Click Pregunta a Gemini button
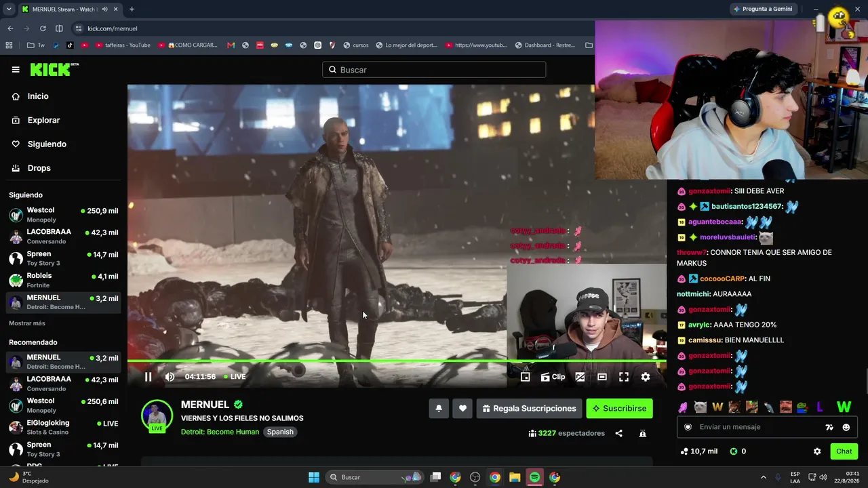The height and width of the screenshot is (488, 868). [763, 9]
